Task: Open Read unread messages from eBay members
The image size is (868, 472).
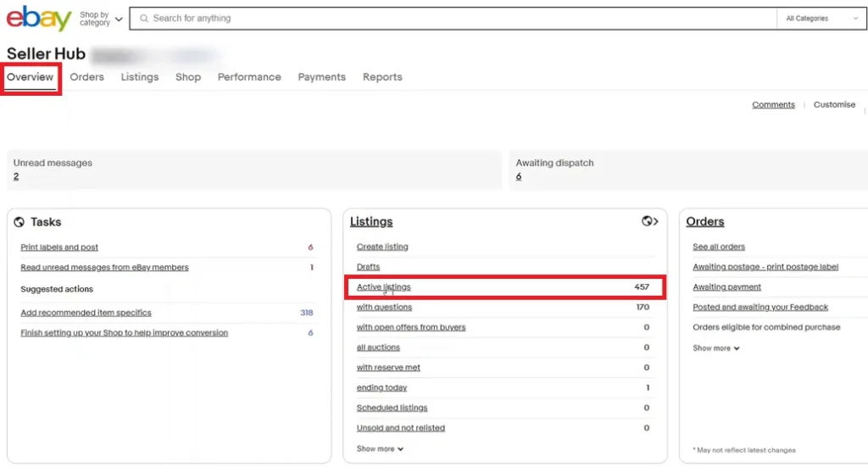Action: tap(104, 267)
